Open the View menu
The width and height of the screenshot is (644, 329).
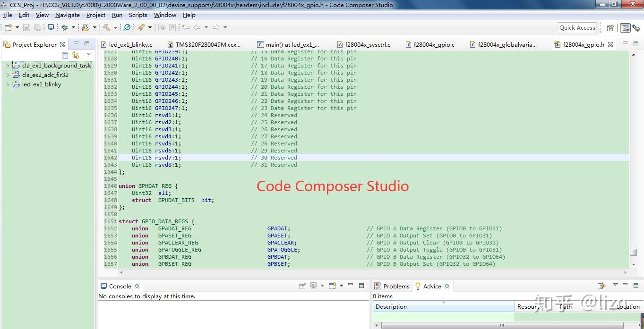pyautogui.click(x=42, y=15)
